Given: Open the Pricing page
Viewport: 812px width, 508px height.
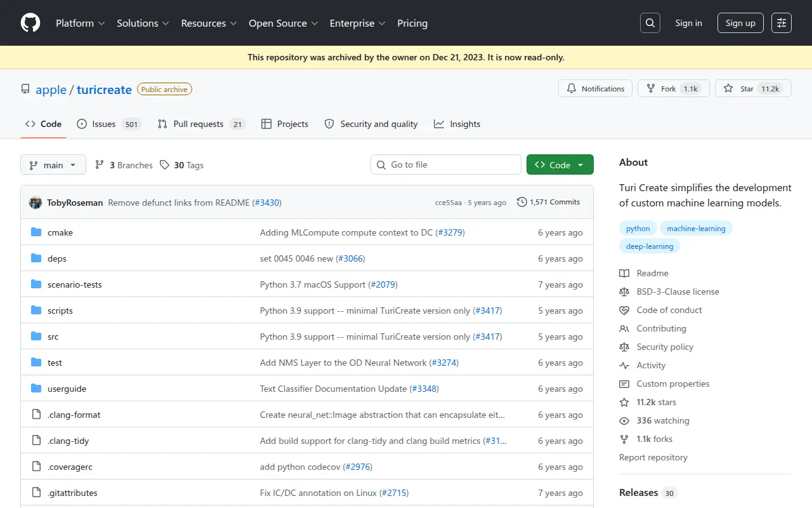Looking at the screenshot, I should (412, 23).
